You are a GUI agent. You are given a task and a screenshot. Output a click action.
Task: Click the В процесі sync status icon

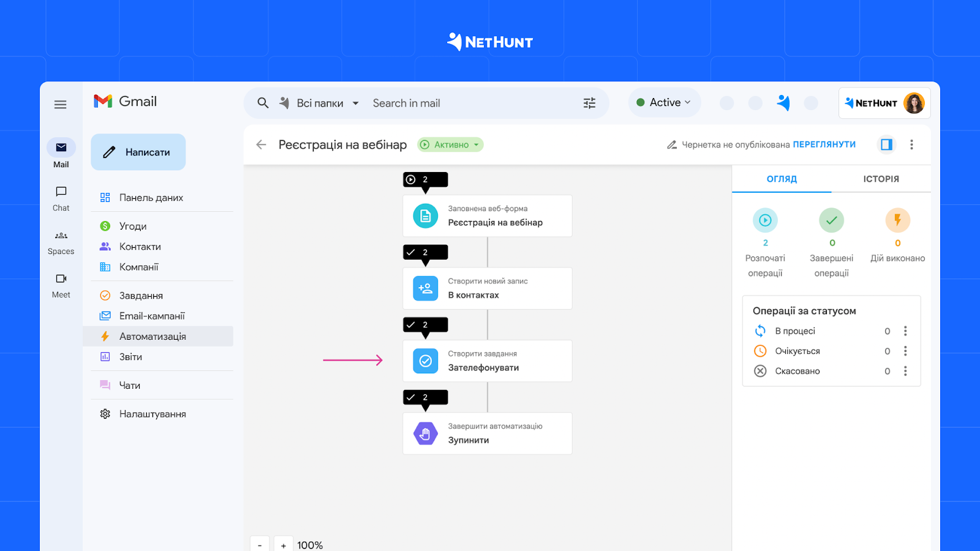760,331
